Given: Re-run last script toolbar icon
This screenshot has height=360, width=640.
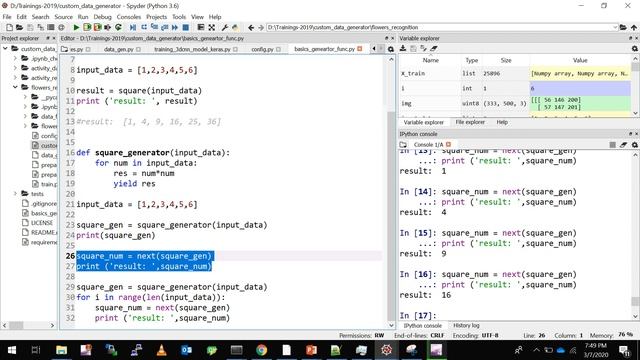Looking at the screenshot, I should point(118,27).
